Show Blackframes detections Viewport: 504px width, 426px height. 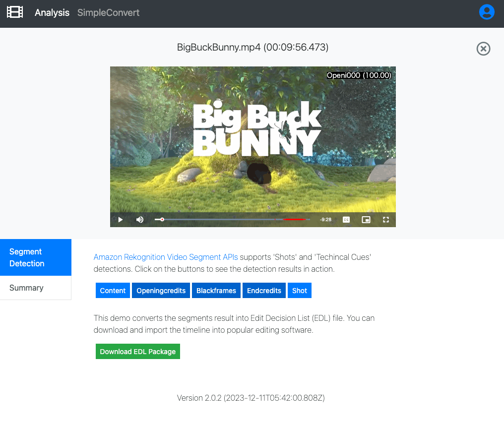tap(216, 291)
